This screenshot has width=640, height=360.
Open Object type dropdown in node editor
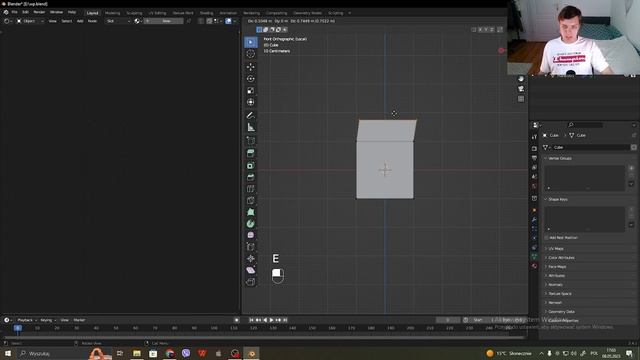pos(30,21)
